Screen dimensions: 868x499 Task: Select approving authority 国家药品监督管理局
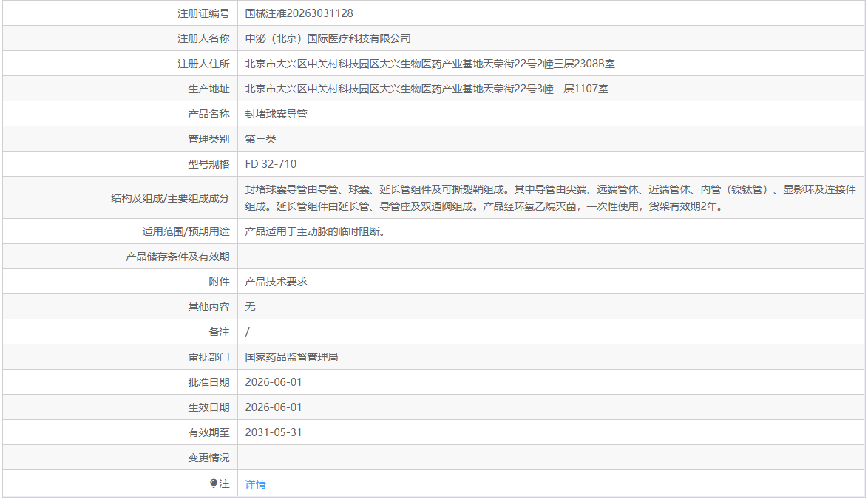pos(291,357)
